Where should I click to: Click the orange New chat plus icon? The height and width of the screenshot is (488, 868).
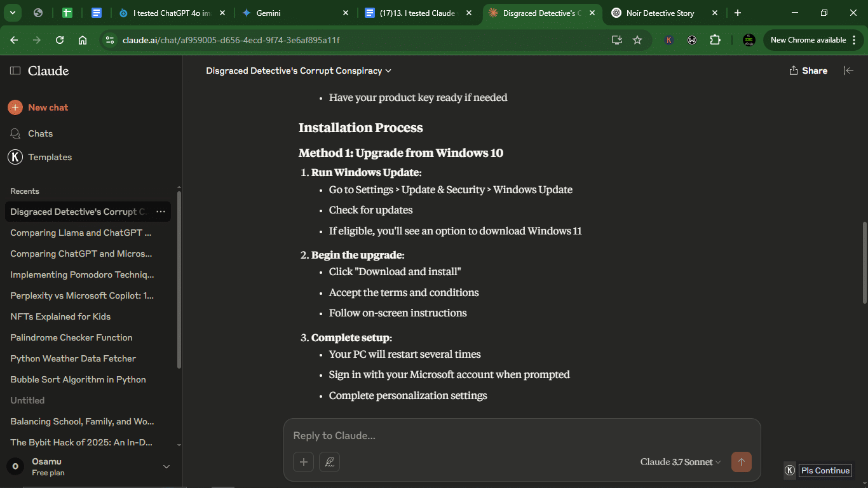click(15, 107)
